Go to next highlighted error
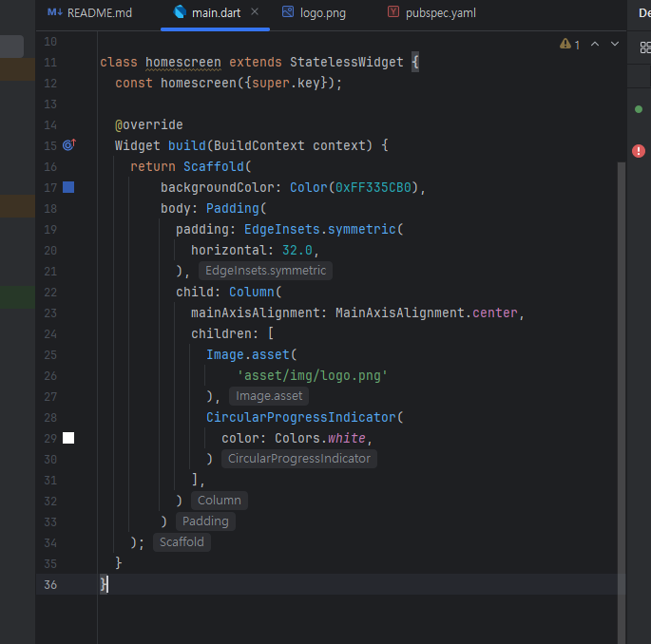The image size is (651, 644). point(615,44)
